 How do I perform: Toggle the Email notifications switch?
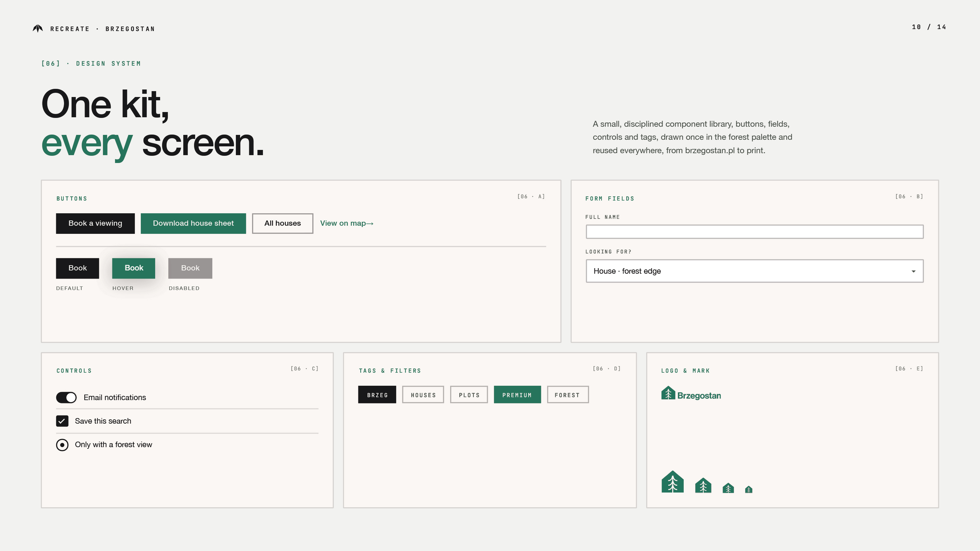[66, 397]
